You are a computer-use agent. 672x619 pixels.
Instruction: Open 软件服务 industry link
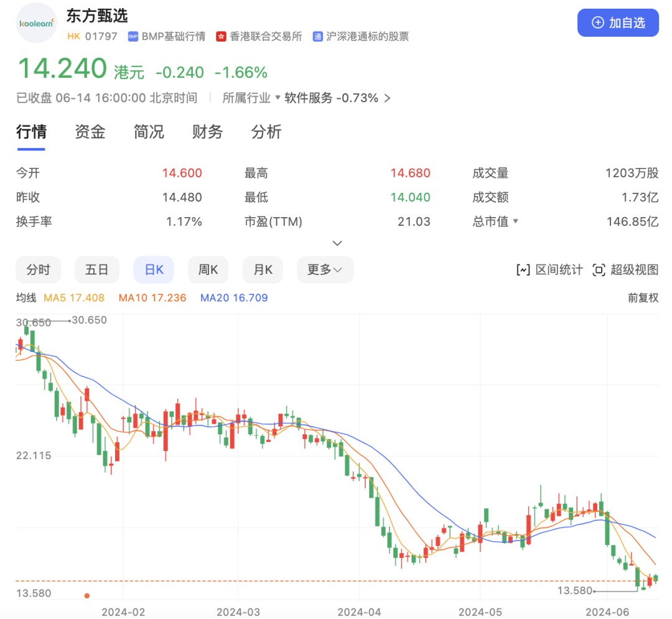[x=308, y=98]
